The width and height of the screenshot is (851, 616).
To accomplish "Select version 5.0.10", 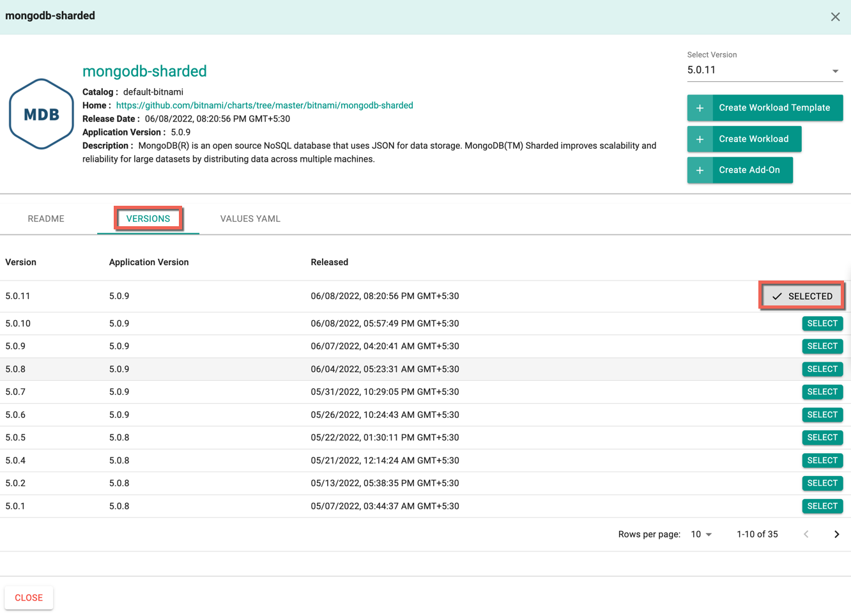I will point(822,323).
